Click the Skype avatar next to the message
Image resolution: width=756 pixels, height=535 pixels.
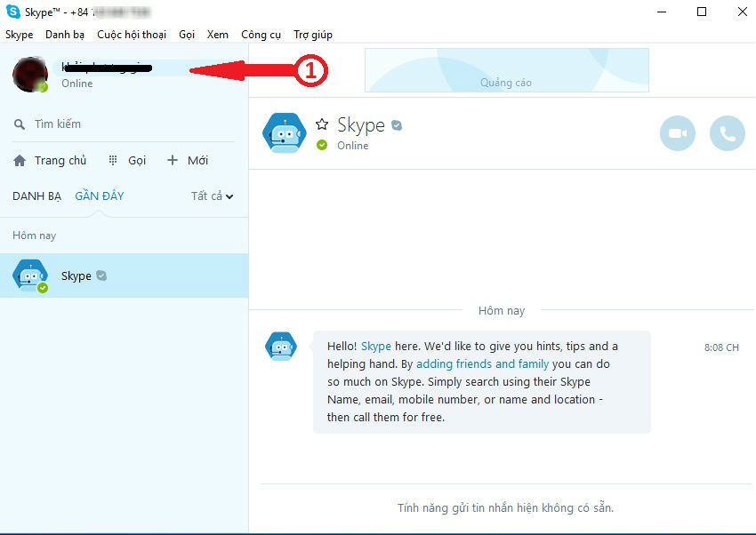pyautogui.click(x=281, y=346)
